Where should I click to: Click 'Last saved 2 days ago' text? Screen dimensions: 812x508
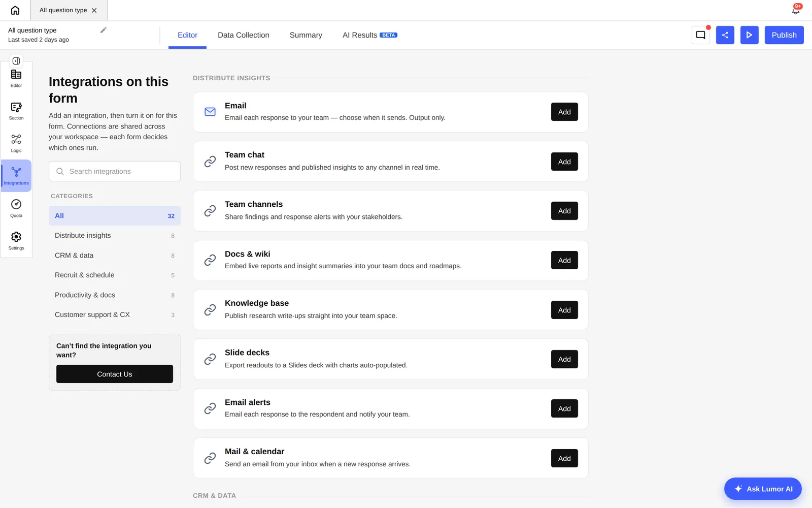pos(39,40)
